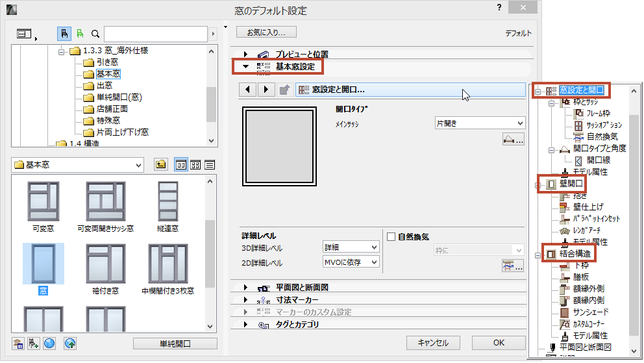Select 開口タイプと角度 in popup tree

click(600, 148)
